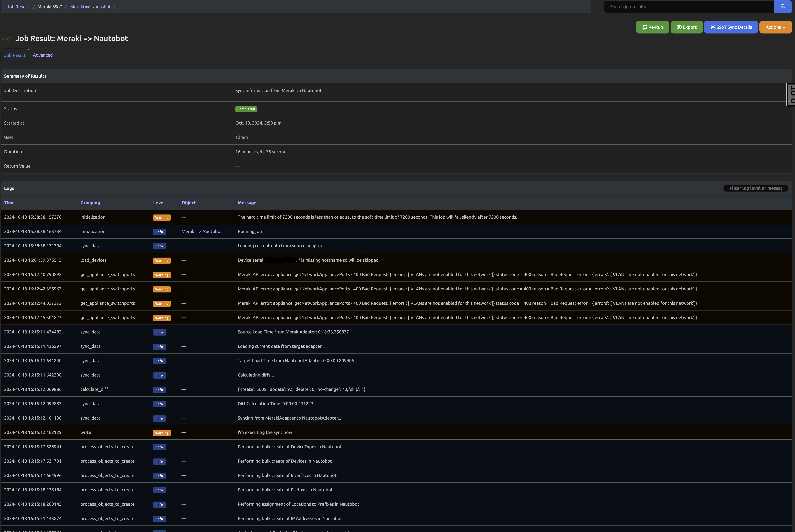Screen dimensions: 795x532
Task: Click the log filter input field
Action: tap(756, 188)
